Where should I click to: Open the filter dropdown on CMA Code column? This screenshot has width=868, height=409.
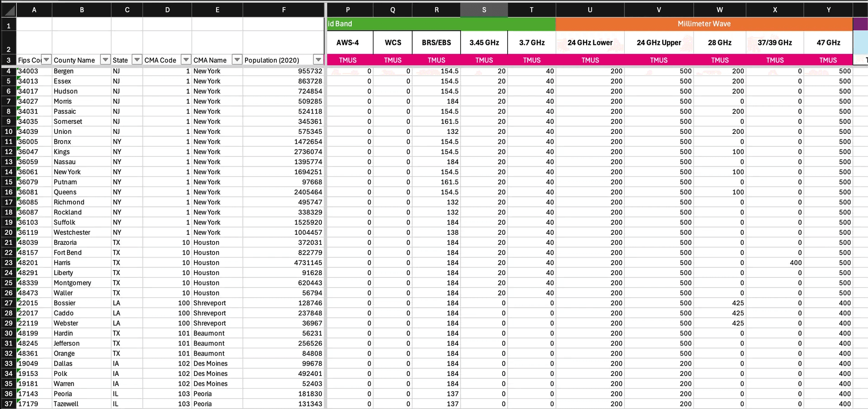(186, 59)
